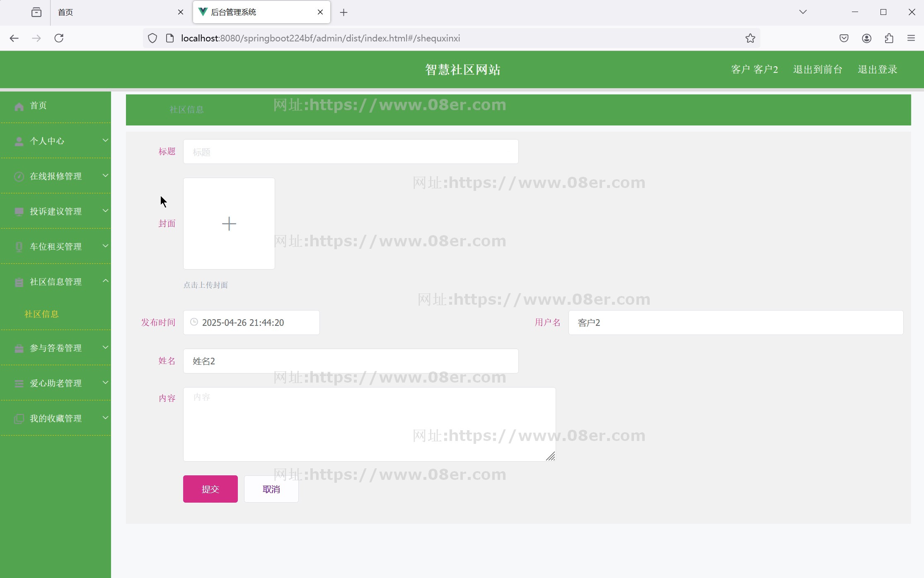Screen dimensions: 924x578
Task: Click the copy icon beside 我的收藏管理
Action: (19, 419)
